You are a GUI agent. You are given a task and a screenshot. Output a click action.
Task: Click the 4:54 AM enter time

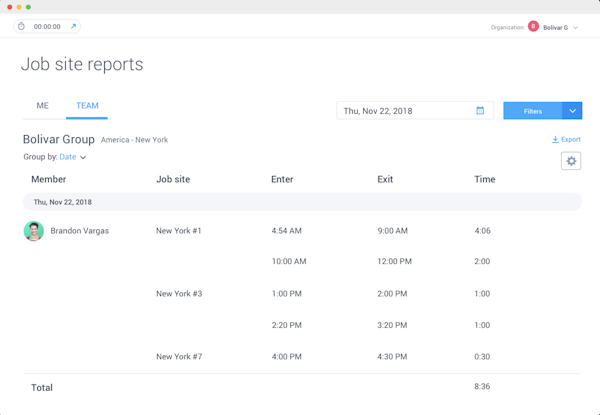[287, 231]
